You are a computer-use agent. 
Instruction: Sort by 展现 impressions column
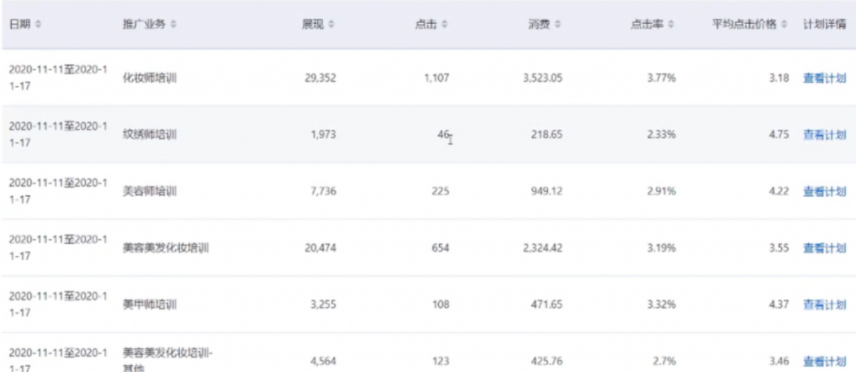point(331,25)
